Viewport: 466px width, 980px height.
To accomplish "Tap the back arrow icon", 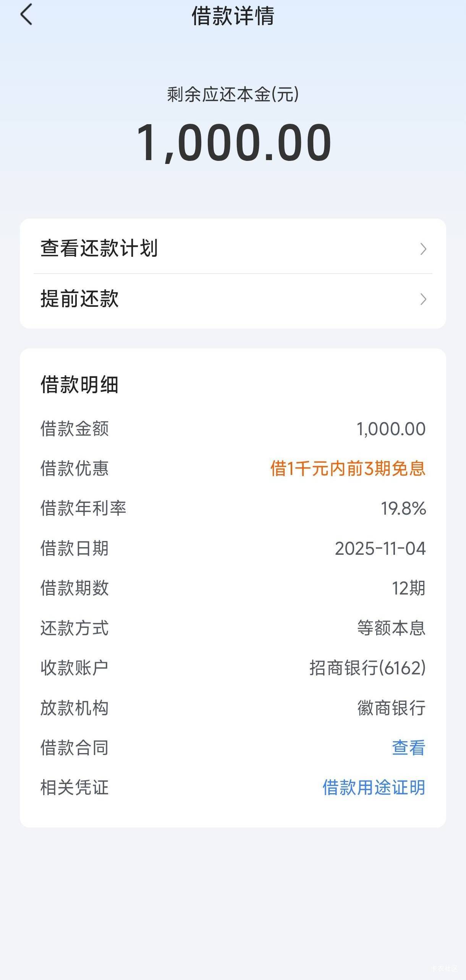I will click(26, 15).
